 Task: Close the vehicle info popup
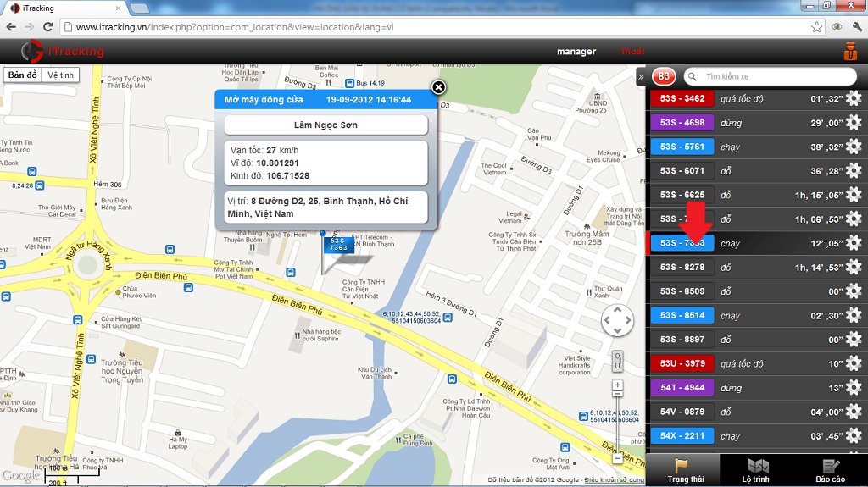tap(438, 87)
